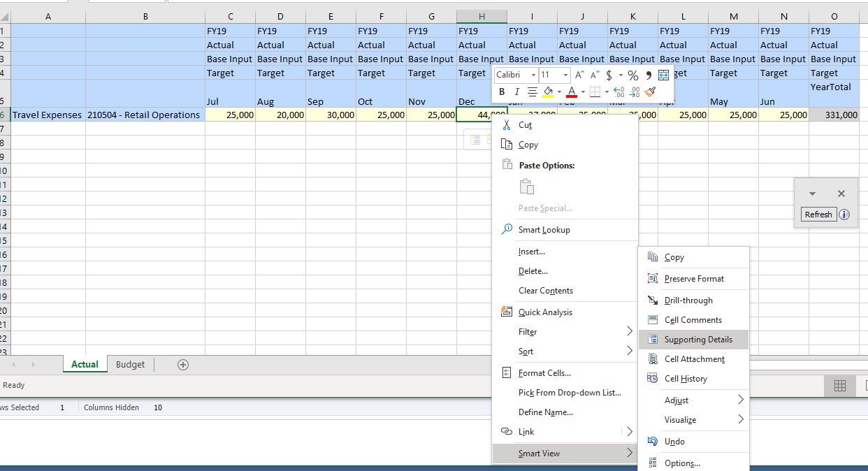Expand the Link submenu
868x471 pixels.
click(565, 432)
